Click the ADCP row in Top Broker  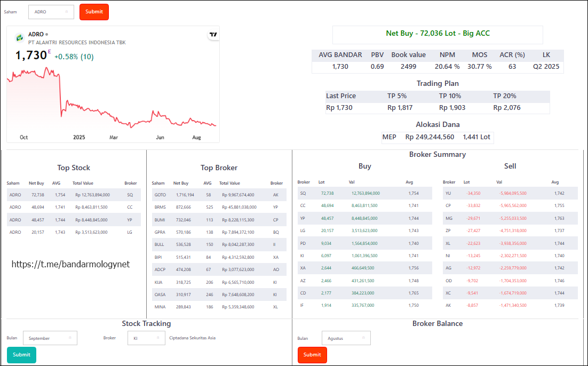219,269
